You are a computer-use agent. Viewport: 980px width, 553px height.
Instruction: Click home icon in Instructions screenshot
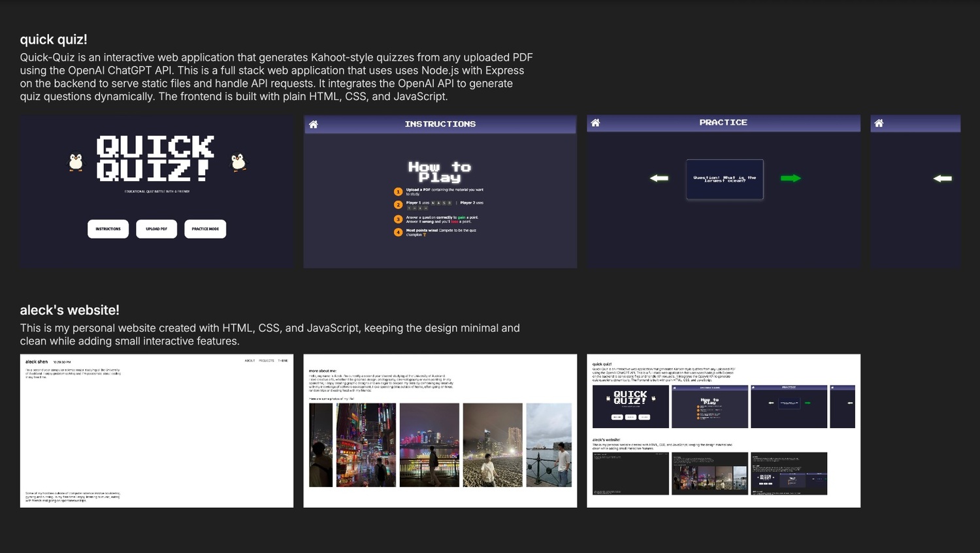point(314,124)
